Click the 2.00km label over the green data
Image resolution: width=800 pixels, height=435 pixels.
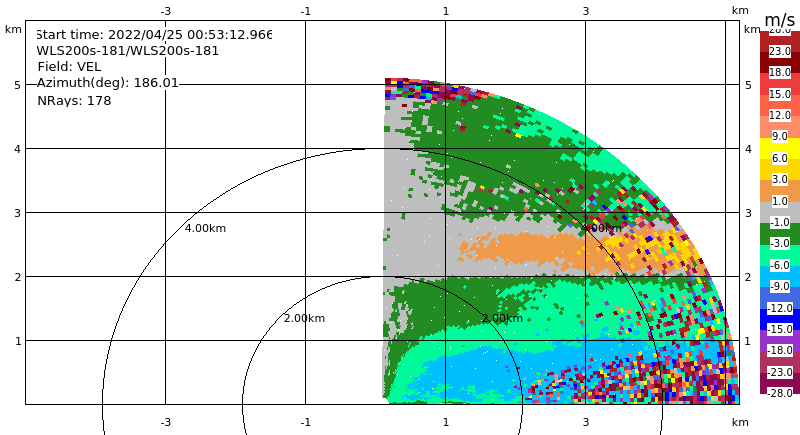coord(503,318)
